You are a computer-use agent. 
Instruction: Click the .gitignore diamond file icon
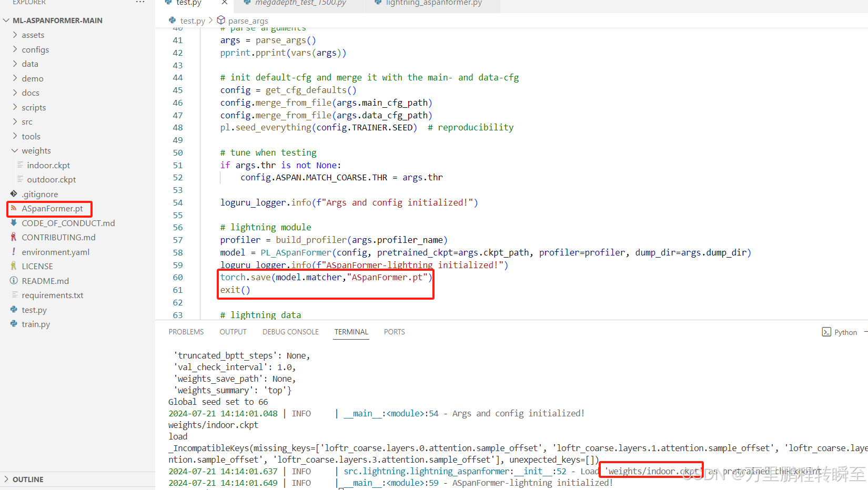pyautogui.click(x=13, y=194)
